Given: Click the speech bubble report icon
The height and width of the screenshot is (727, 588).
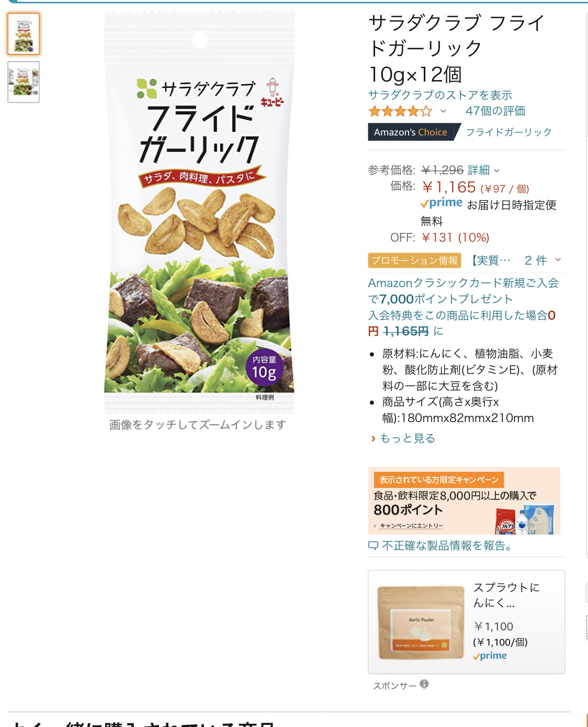Looking at the screenshot, I should pyautogui.click(x=373, y=546).
